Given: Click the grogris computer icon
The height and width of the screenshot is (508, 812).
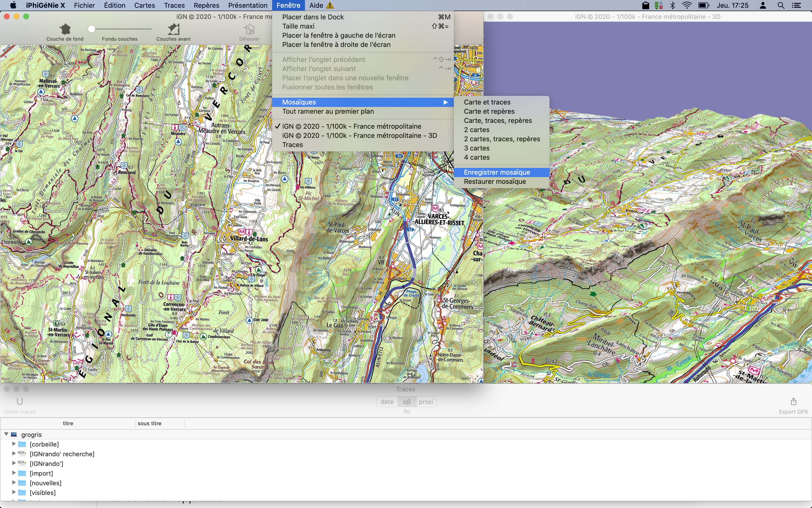Looking at the screenshot, I should coord(14,434).
